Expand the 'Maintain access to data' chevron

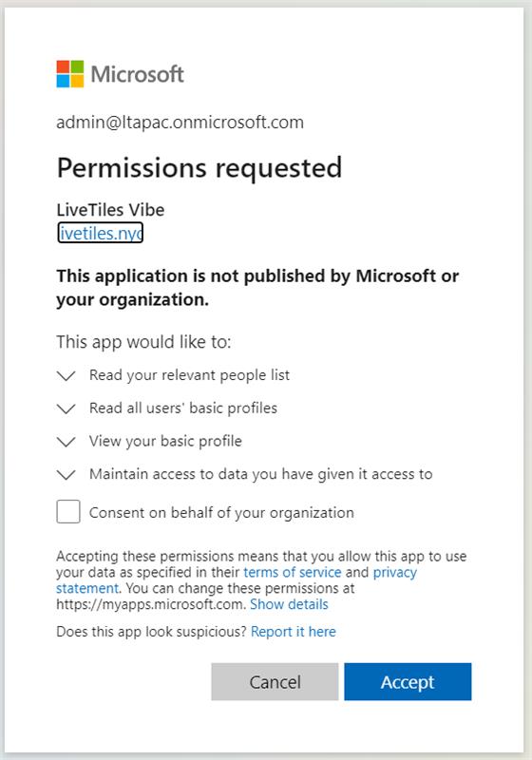click(x=66, y=474)
